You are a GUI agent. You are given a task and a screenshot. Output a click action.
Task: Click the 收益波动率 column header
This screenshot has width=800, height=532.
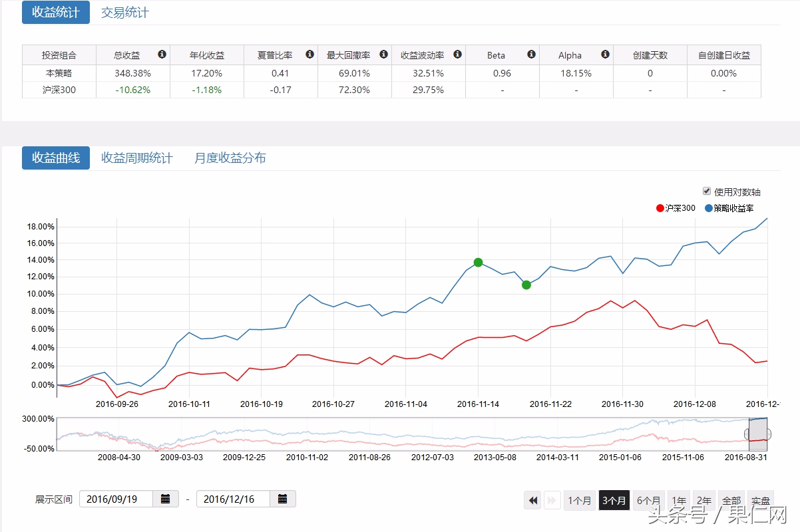click(428, 55)
